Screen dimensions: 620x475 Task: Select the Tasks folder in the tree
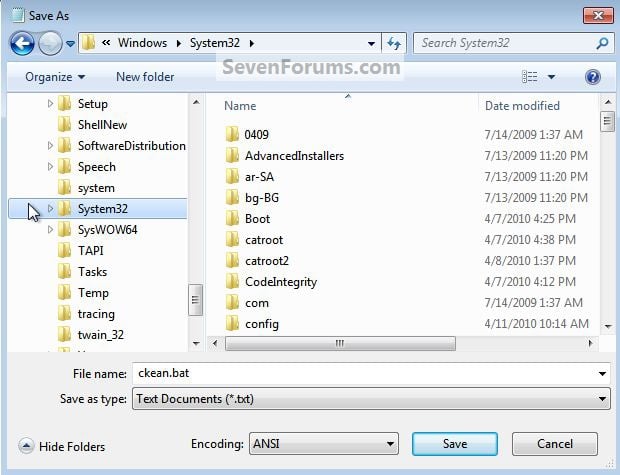pyautogui.click(x=93, y=272)
